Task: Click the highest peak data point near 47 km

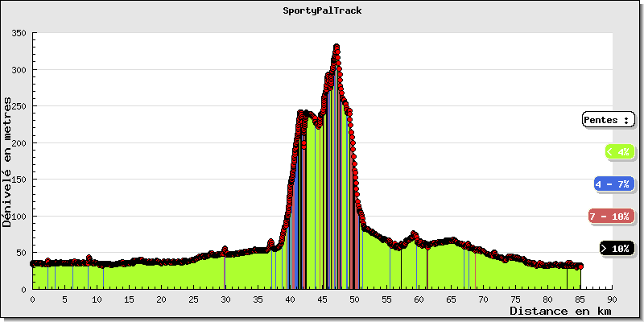Action: pos(336,47)
